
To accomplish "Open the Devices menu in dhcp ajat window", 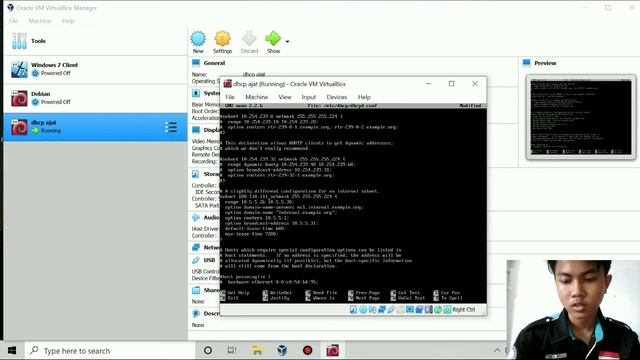I will click(337, 97).
